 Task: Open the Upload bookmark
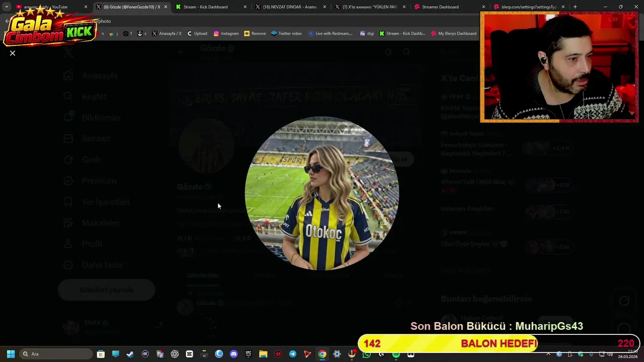pyautogui.click(x=197, y=34)
